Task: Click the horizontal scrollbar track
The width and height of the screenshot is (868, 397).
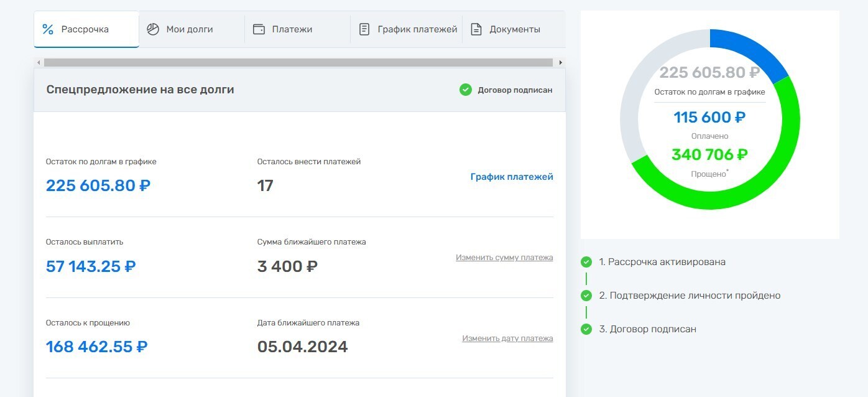Action: 298,62
